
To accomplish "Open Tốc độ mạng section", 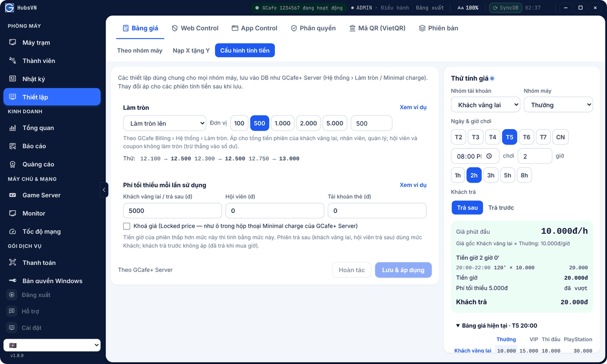I will (52, 231).
